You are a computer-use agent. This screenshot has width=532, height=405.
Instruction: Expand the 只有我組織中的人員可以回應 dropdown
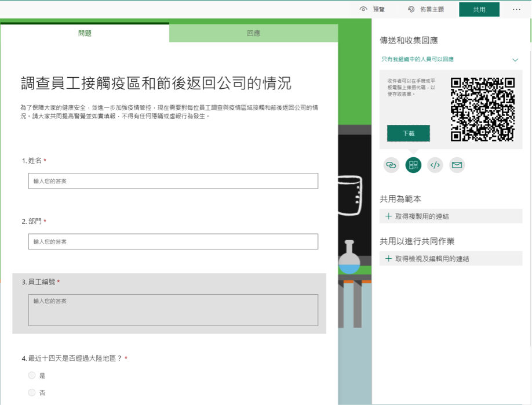pos(515,60)
